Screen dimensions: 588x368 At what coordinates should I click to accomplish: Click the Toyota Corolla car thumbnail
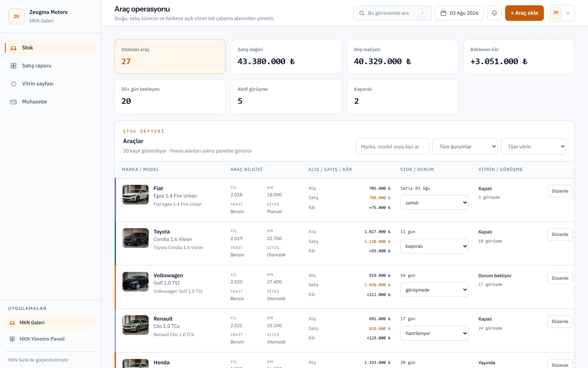click(136, 238)
